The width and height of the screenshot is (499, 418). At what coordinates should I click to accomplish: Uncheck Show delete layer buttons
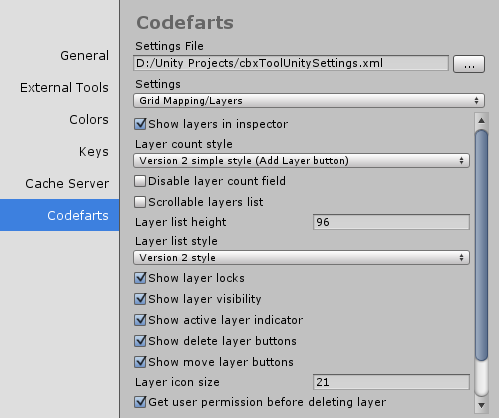pos(140,341)
